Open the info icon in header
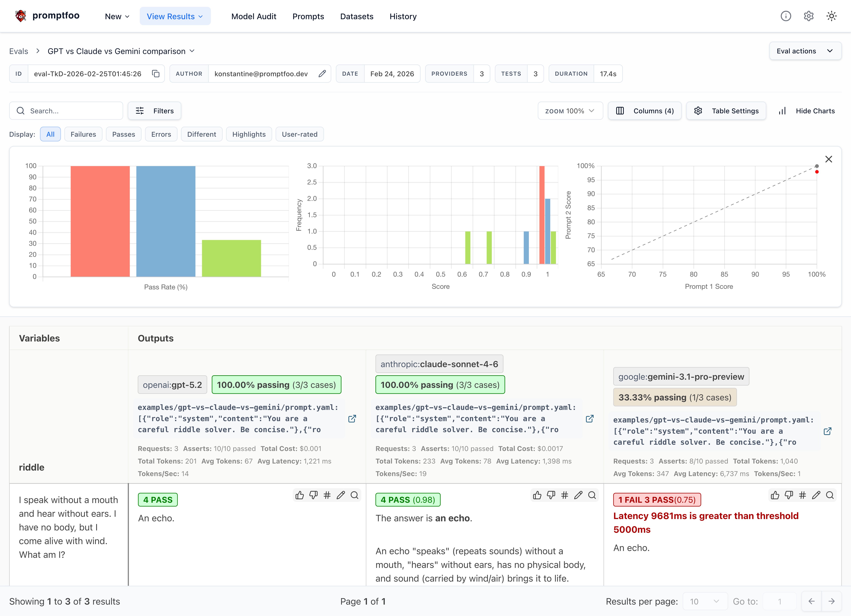 point(786,16)
